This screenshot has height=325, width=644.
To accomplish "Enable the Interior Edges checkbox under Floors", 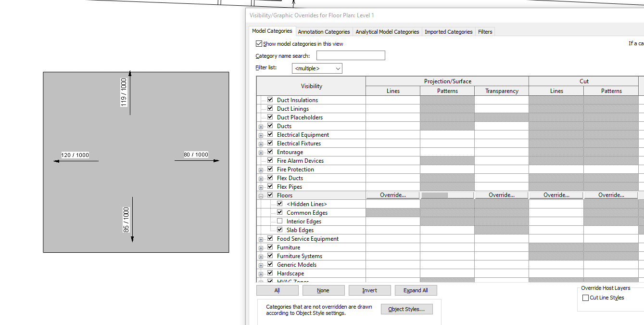I will click(x=280, y=221).
